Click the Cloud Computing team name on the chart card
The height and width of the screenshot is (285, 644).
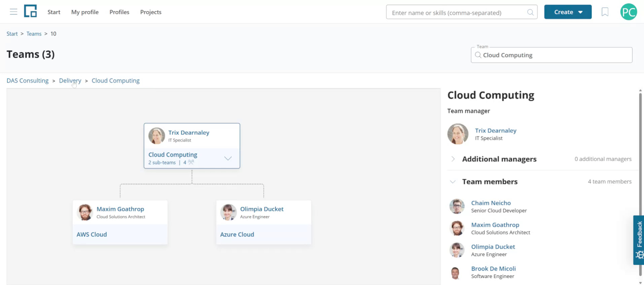(173, 154)
